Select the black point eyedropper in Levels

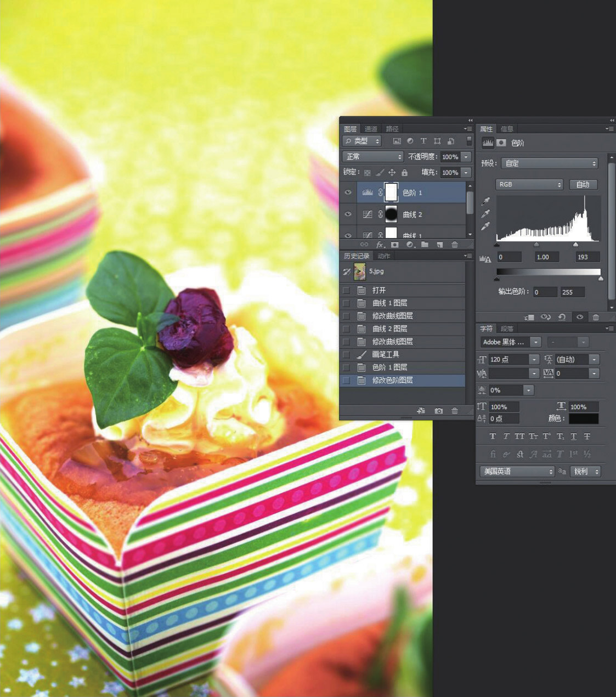click(485, 201)
